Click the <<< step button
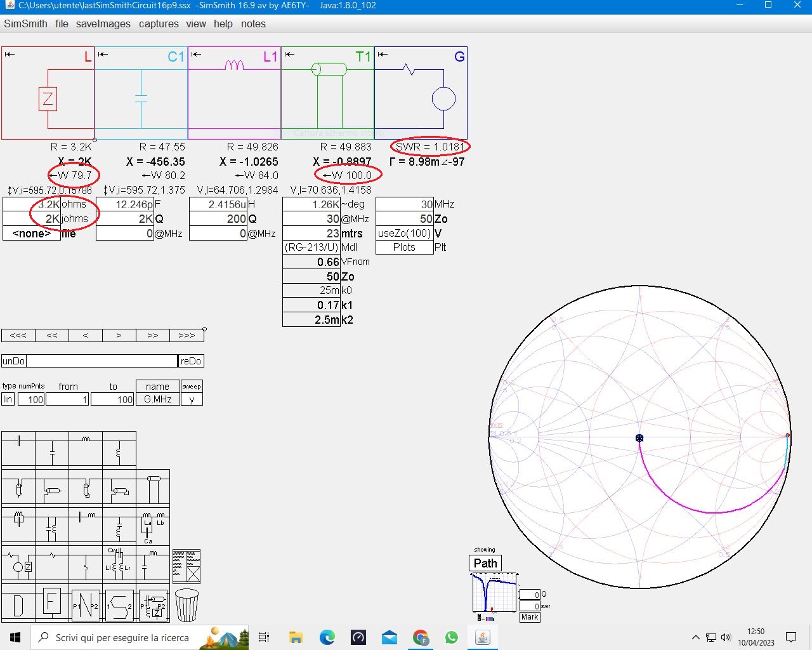The height and width of the screenshot is (650, 812). pyautogui.click(x=18, y=335)
